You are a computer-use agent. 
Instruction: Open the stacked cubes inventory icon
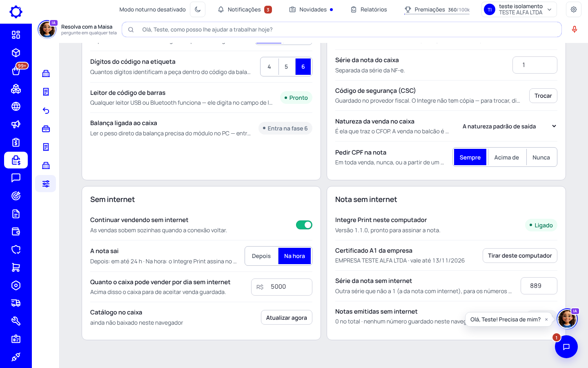[x=16, y=89]
